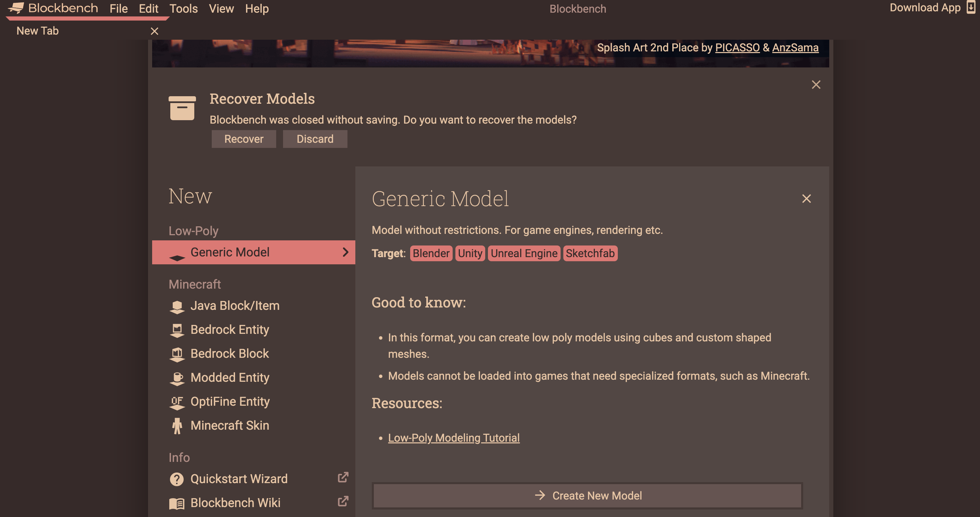The image size is (980, 517).
Task: Click the Recover button
Action: click(244, 139)
